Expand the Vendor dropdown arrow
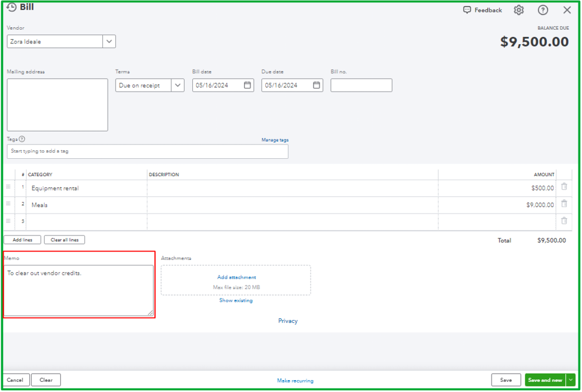This screenshot has height=392, width=582. tap(109, 42)
